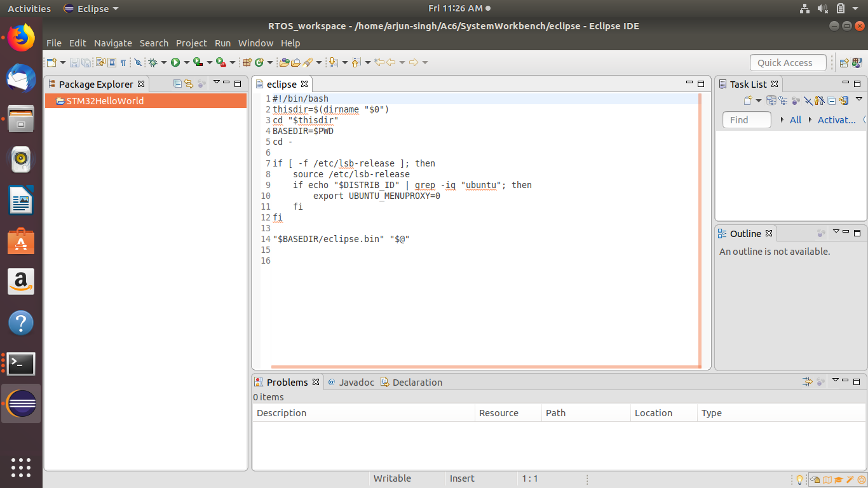Open the Navigate menu
Image resolution: width=868 pixels, height=488 pixels.
click(112, 43)
